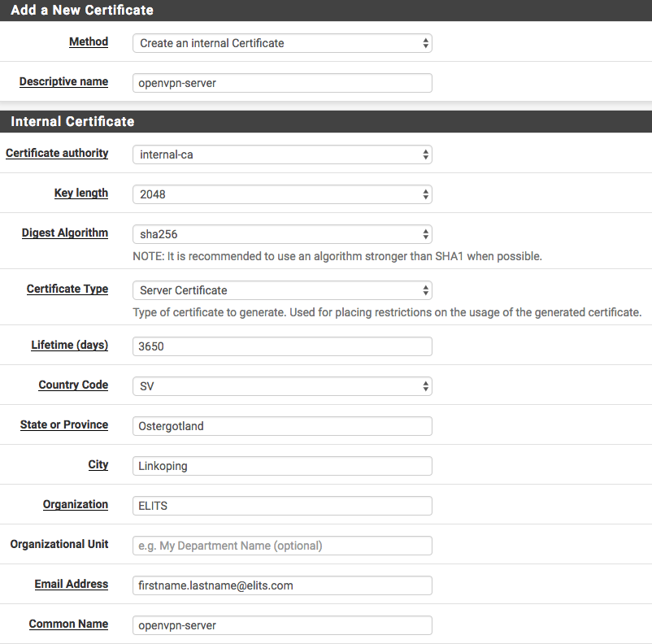
Task: Expand the Certificate authority dropdown
Action: coord(282,154)
